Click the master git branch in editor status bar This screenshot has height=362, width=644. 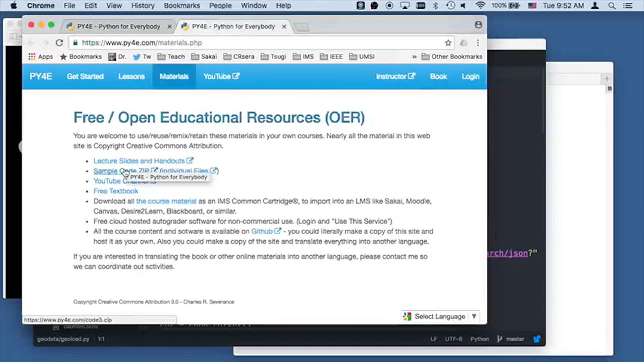point(511,339)
